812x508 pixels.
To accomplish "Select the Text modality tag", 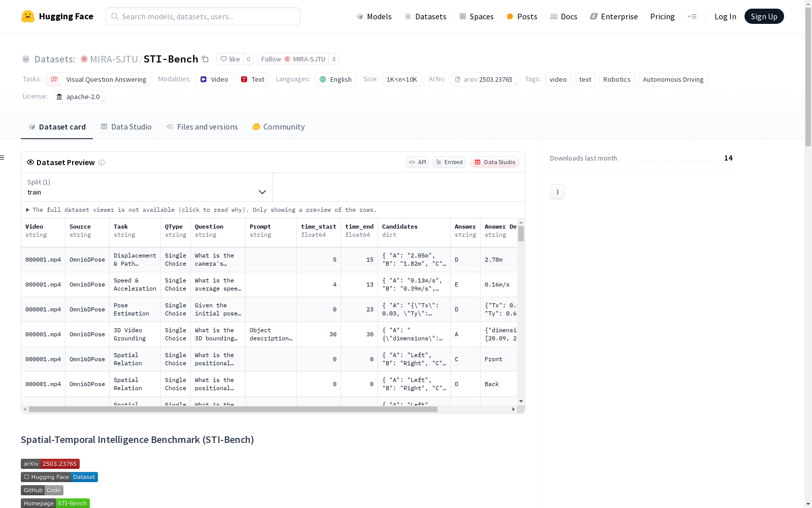I will pos(252,79).
